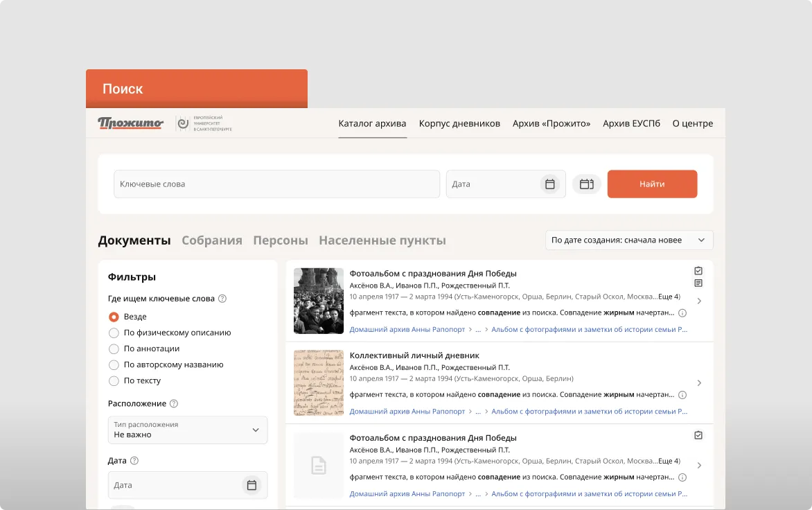812x510 pixels.
Task: Click the help icon next to Дата filter label
Action: pyautogui.click(x=134, y=460)
